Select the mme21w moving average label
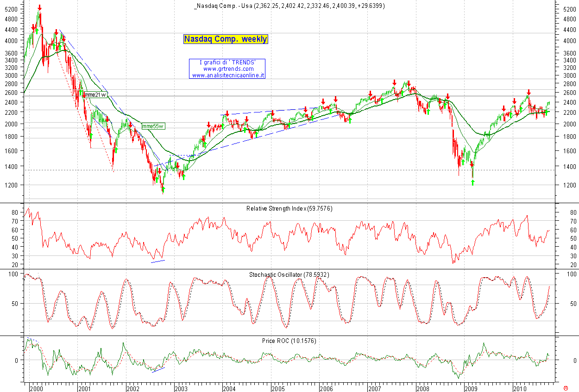The height and width of the screenshot is (392, 579). 95,95
